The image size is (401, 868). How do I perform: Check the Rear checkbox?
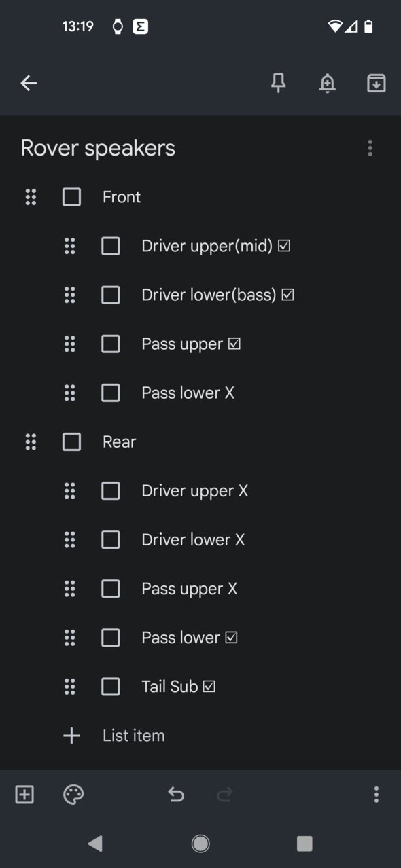pyautogui.click(x=71, y=441)
